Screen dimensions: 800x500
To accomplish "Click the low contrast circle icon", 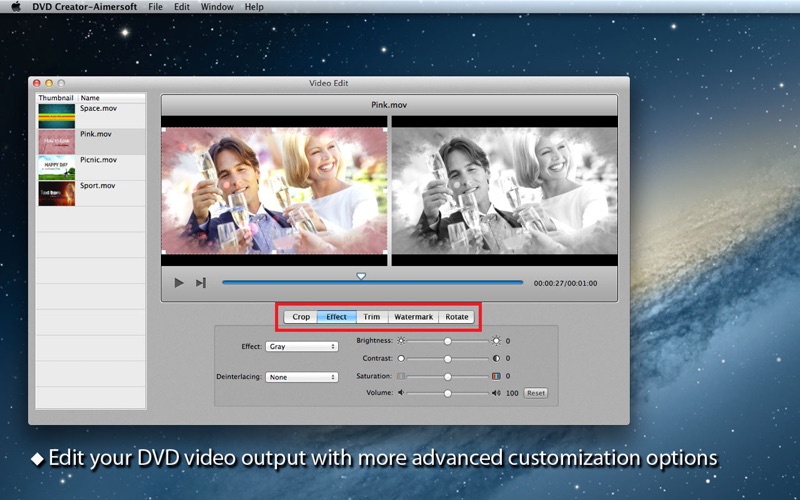I will tap(401, 359).
